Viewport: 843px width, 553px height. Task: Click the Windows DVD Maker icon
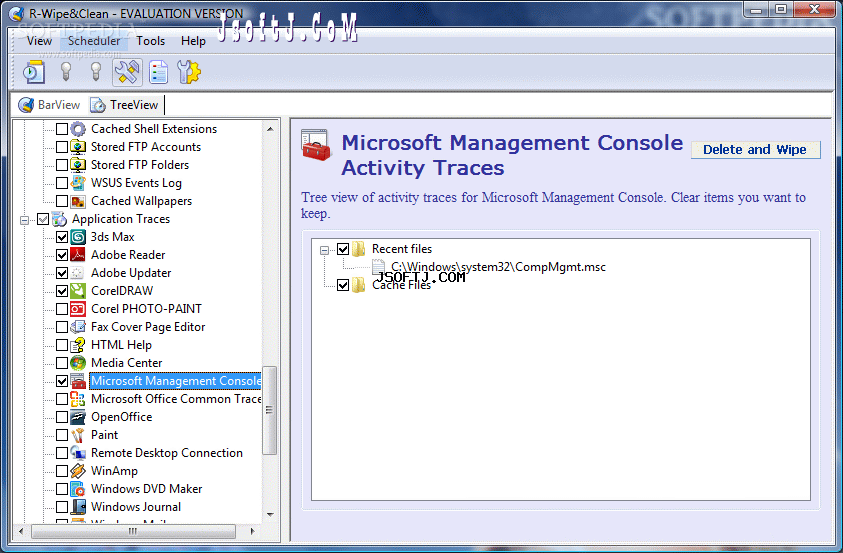78,489
